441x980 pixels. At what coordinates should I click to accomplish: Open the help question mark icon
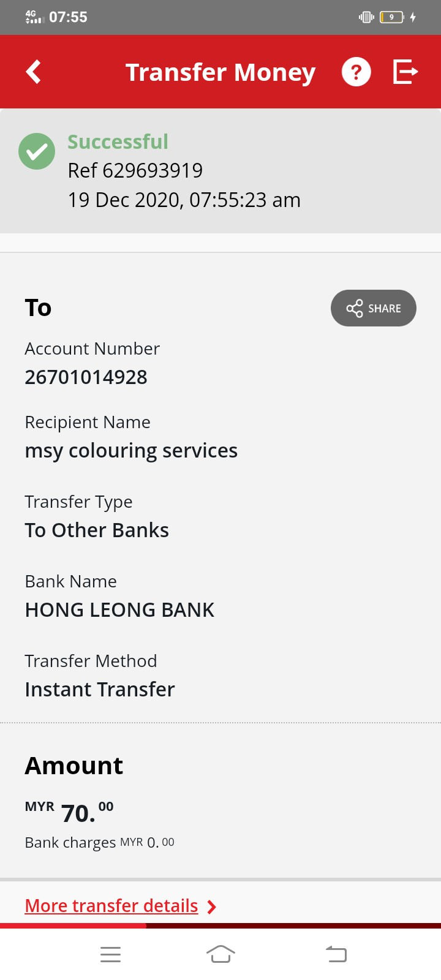(x=356, y=72)
